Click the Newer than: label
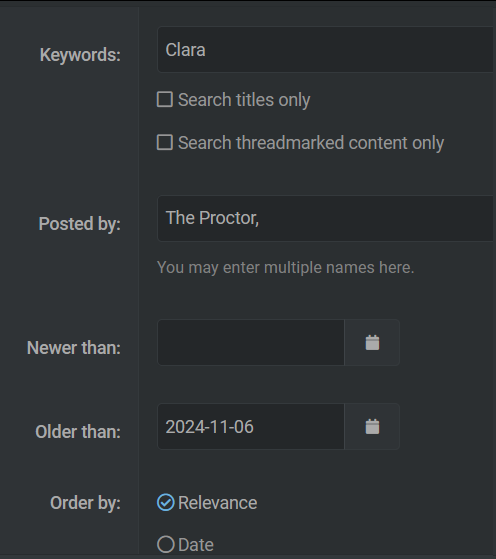 74,348
